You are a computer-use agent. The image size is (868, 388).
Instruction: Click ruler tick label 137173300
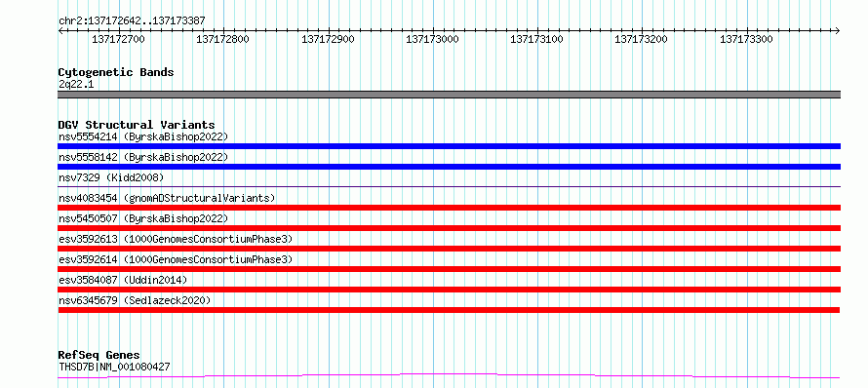746,39
